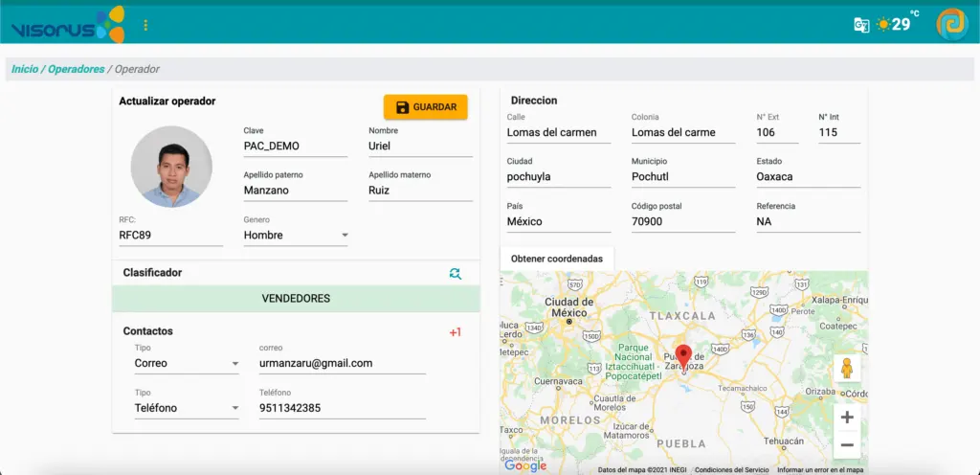The width and height of the screenshot is (980, 475).
Task: Edit the Código postal field 70900
Action: pyautogui.click(x=683, y=222)
